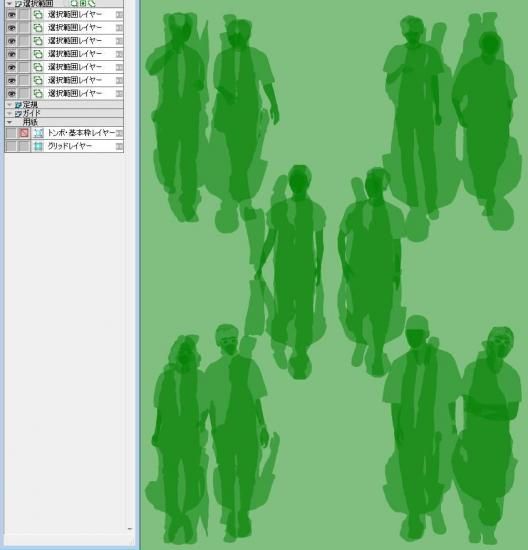Click the selection layer icon of the topmost 選択範囲レイヤー

pos(38,14)
